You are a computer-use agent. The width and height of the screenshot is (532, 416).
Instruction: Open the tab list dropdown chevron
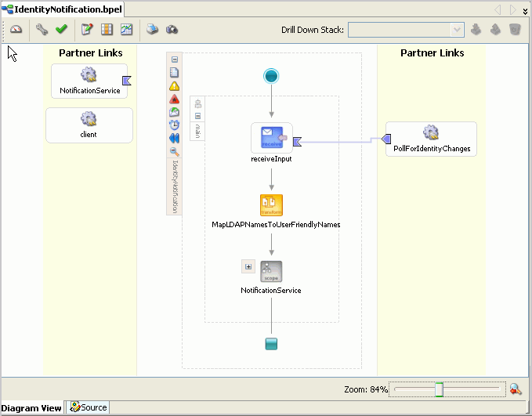click(525, 11)
